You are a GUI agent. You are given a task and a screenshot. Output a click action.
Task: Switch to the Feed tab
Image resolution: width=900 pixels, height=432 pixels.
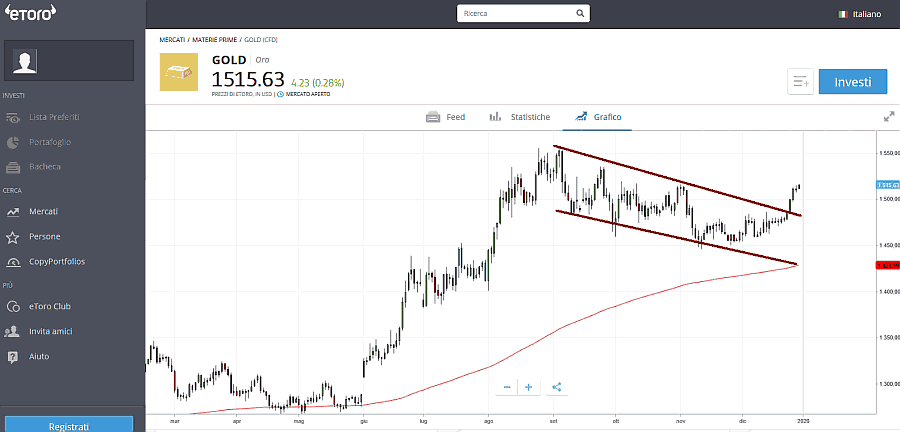(x=445, y=117)
